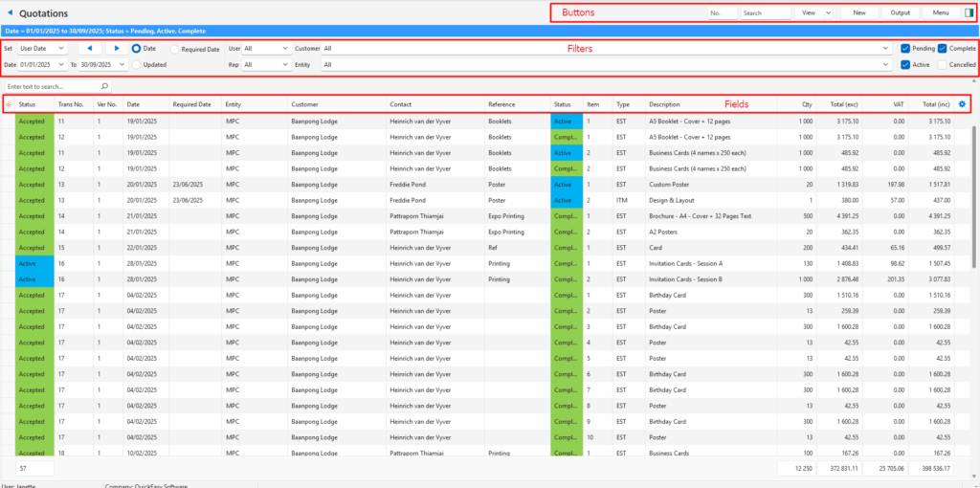Viewport: 980px width, 488px height.
Task: Enable the Cancelled status checkbox
Action: [x=943, y=65]
